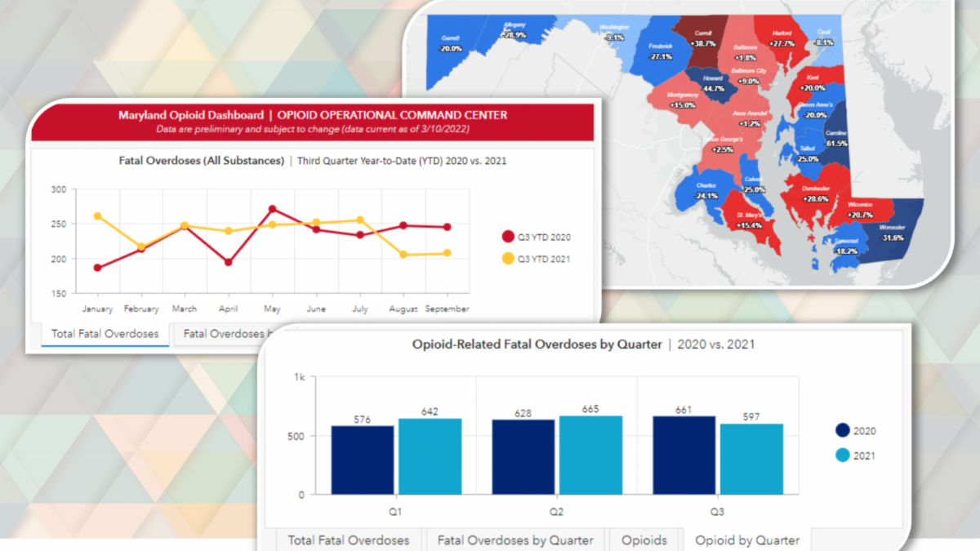Click the 'Fatal Overdoses (All Substances)' chart title
This screenshot has width=980, height=551.
tap(201, 160)
